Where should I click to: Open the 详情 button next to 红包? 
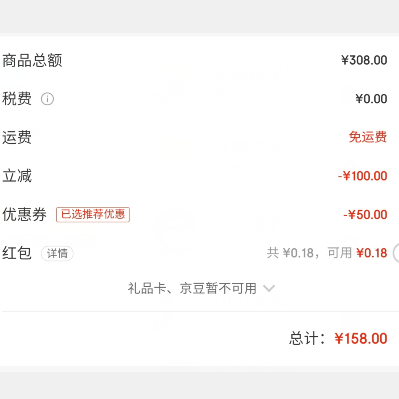pyautogui.click(x=57, y=254)
